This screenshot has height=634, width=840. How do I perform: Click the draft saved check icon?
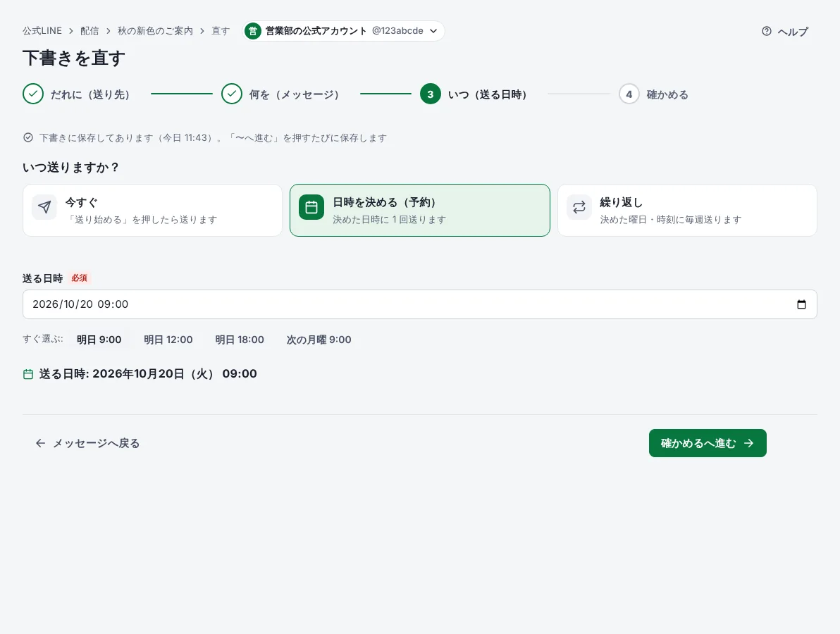click(x=28, y=137)
